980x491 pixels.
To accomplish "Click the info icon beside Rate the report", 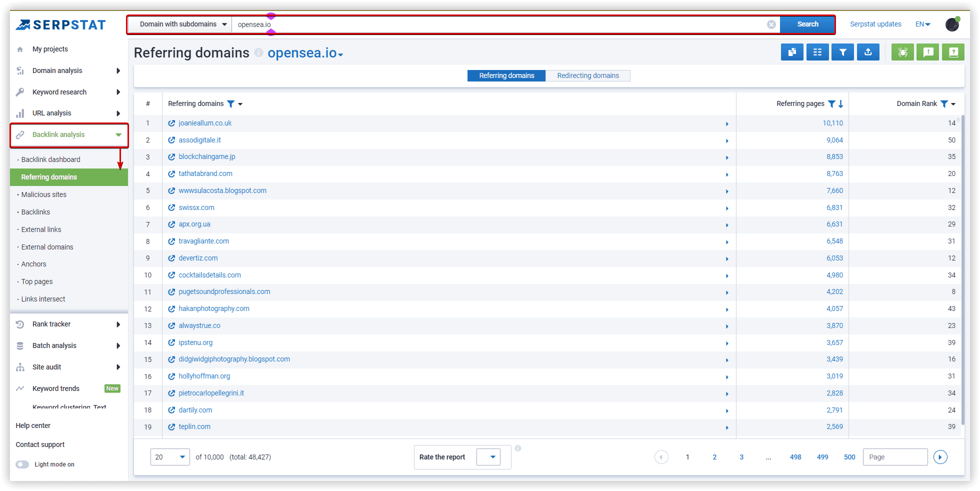I will click(x=518, y=448).
